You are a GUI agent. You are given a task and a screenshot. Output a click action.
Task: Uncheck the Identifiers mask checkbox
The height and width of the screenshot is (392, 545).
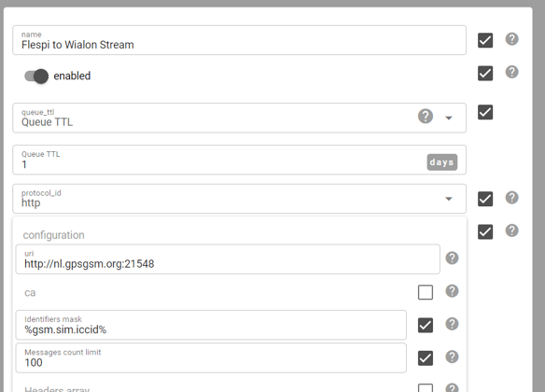[426, 326]
